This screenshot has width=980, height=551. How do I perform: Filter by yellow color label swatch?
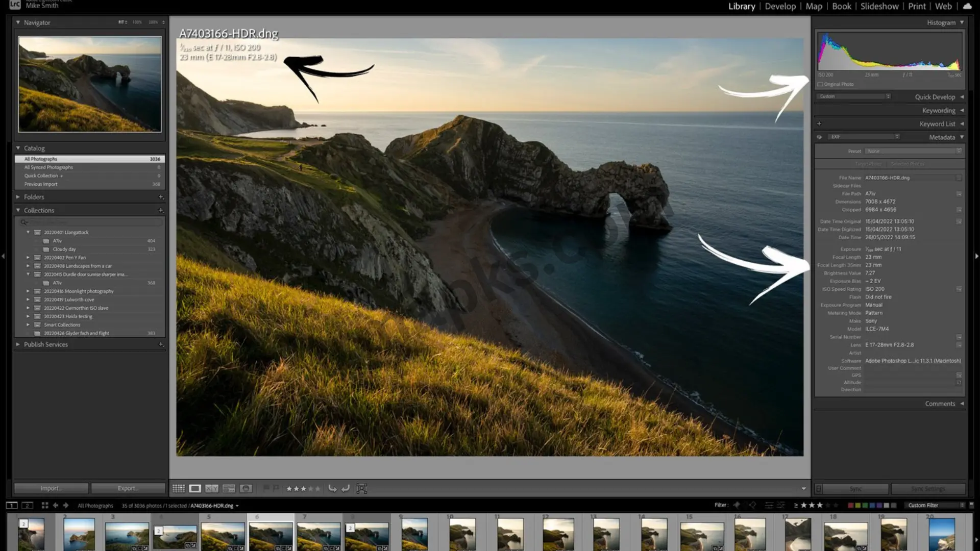click(x=857, y=505)
